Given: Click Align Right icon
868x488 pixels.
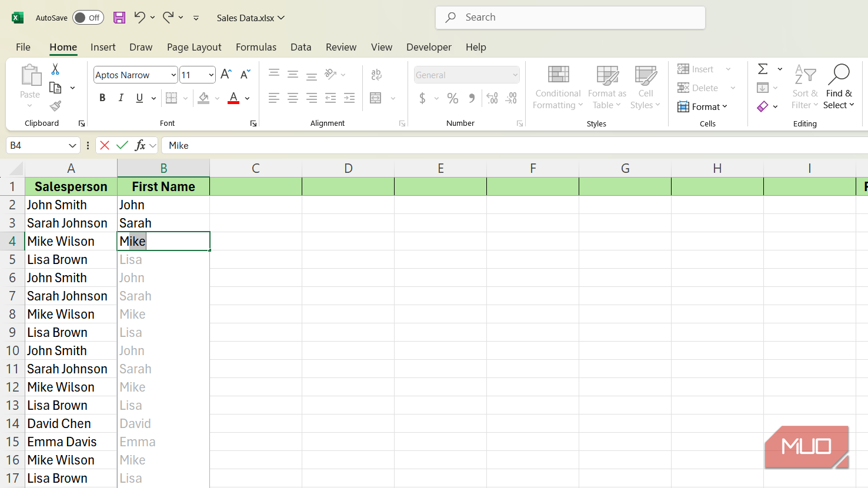Looking at the screenshot, I should pos(312,98).
